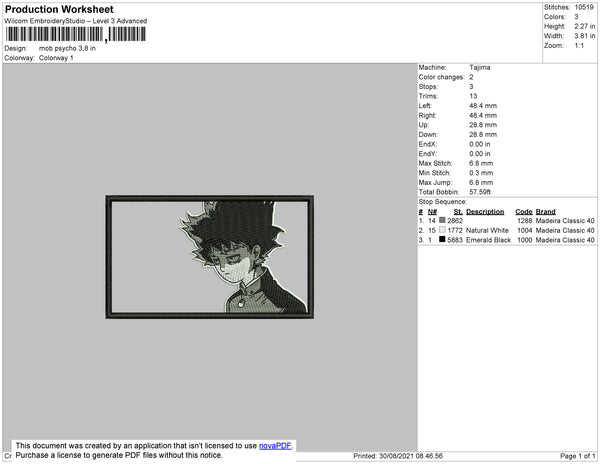The height and width of the screenshot is (464, 600).
Task: Click the Height value 2.27 in
Action: (584, 26)
